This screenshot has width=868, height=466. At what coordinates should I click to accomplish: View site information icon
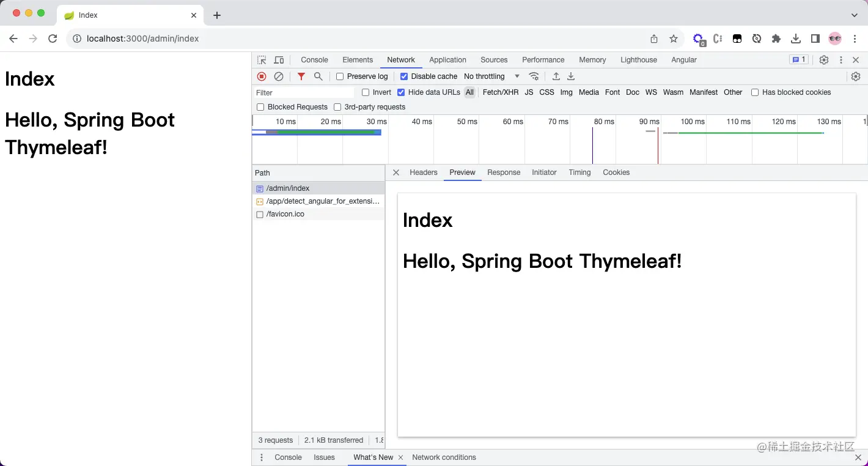click(x=77, y=39)
